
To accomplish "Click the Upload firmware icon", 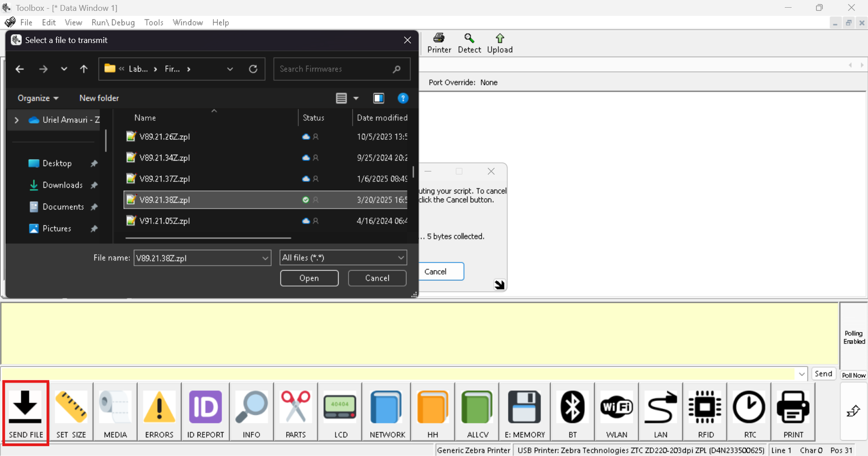I will click(x=500, y=43).
